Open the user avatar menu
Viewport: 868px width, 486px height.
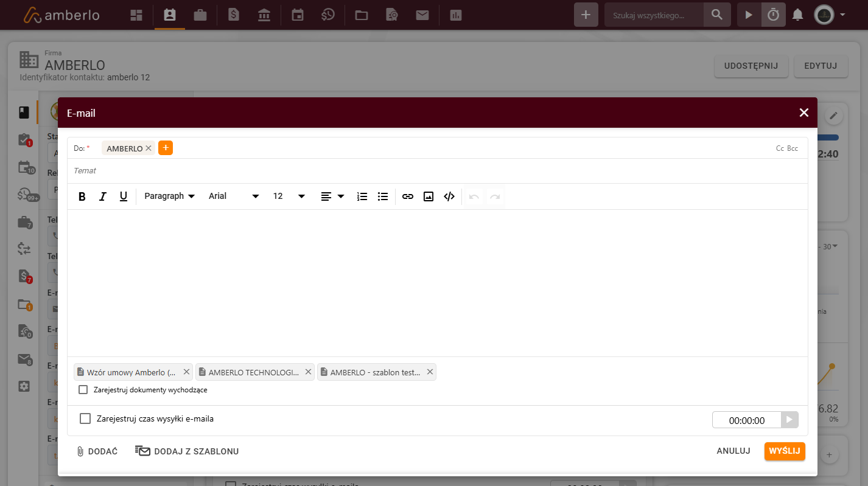[x=829, y=15]
